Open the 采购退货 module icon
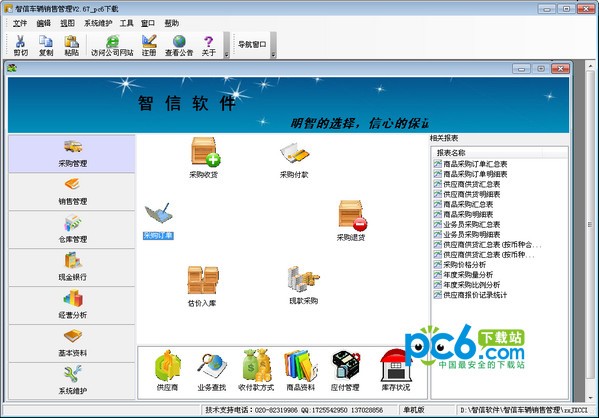 click(351, 221)
